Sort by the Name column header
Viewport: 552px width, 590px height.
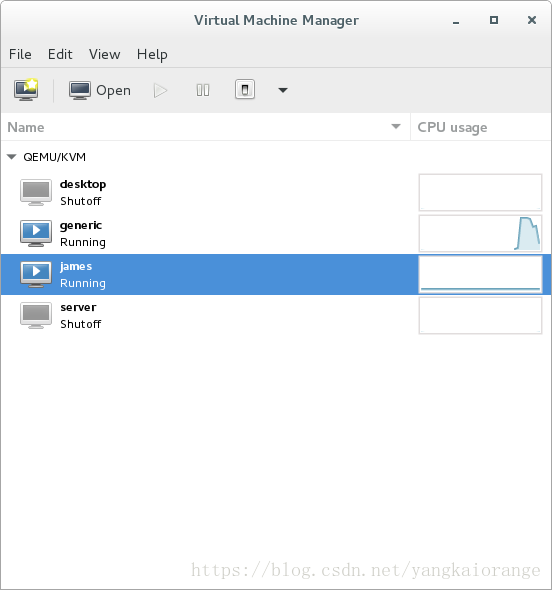[x=205, y=127]
